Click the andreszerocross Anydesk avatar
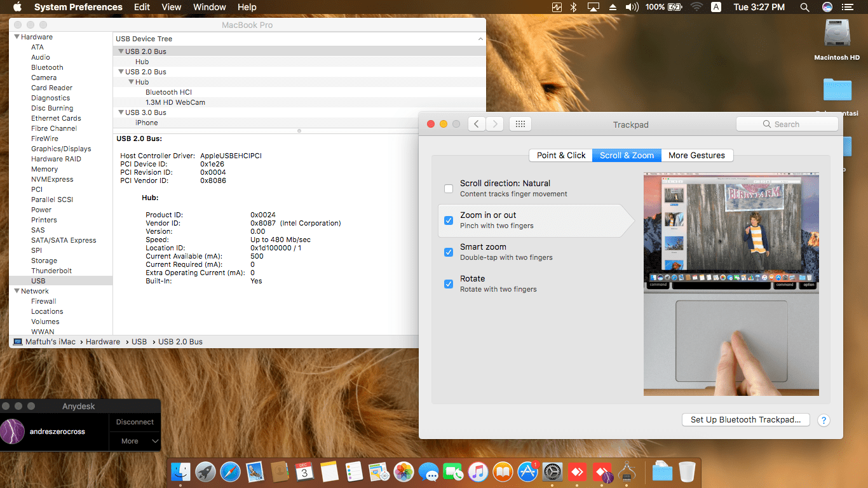Viewport: 868px width, 488px height. tap(13, 431)
